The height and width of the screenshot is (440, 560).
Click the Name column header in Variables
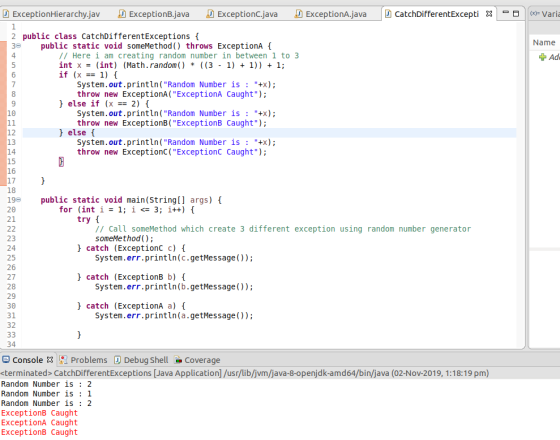coord(544,42)
